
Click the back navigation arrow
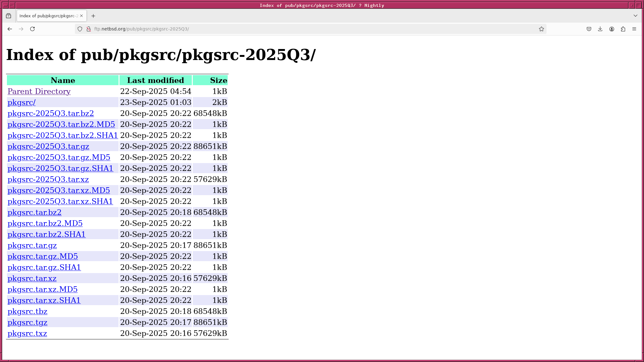pos(10,29)
